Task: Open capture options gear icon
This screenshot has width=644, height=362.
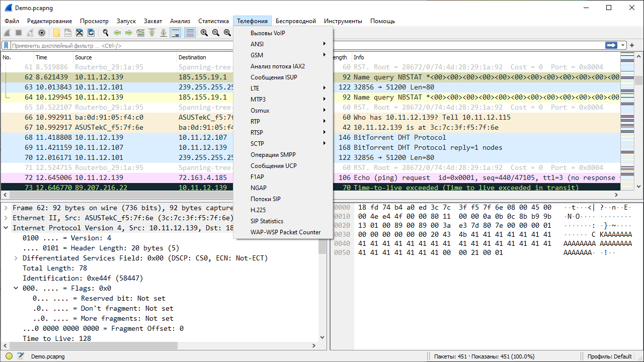Action: click(41, 33)
